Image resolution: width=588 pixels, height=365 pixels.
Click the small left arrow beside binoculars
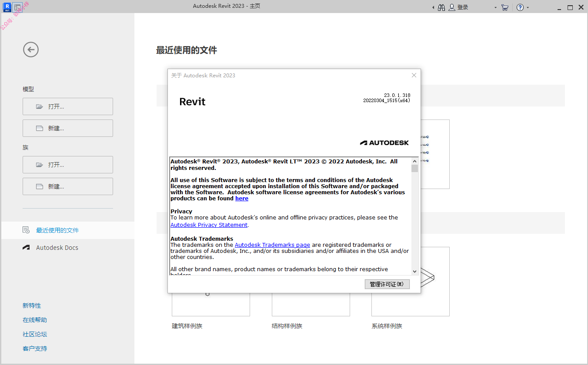coord(433,7)
